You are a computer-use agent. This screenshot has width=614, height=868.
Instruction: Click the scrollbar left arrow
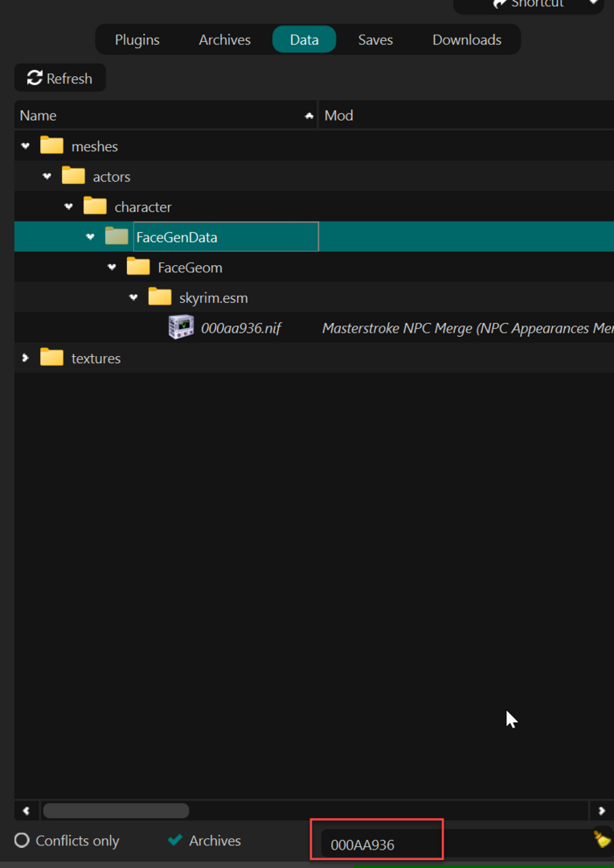click(x=26, y=811)
